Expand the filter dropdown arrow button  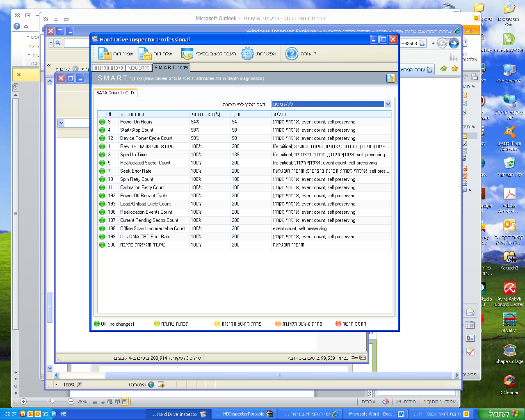(388, 104)
